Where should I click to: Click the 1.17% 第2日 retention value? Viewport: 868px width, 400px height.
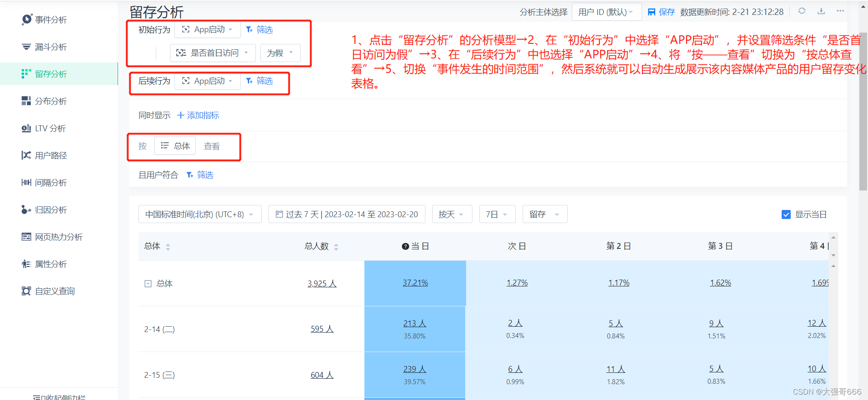[x=618, y=283]
